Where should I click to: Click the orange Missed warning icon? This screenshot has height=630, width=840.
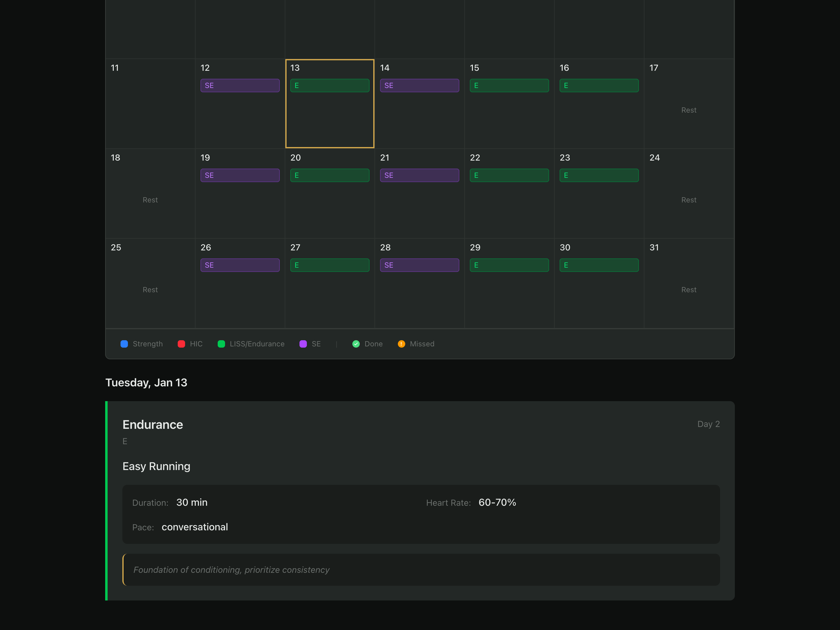pos(401,344)
